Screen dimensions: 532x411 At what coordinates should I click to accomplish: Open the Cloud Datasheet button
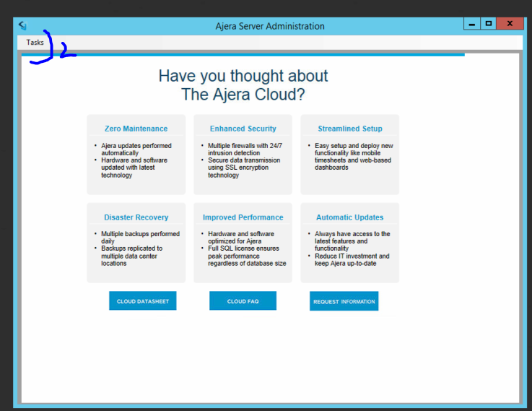(142, 300)
